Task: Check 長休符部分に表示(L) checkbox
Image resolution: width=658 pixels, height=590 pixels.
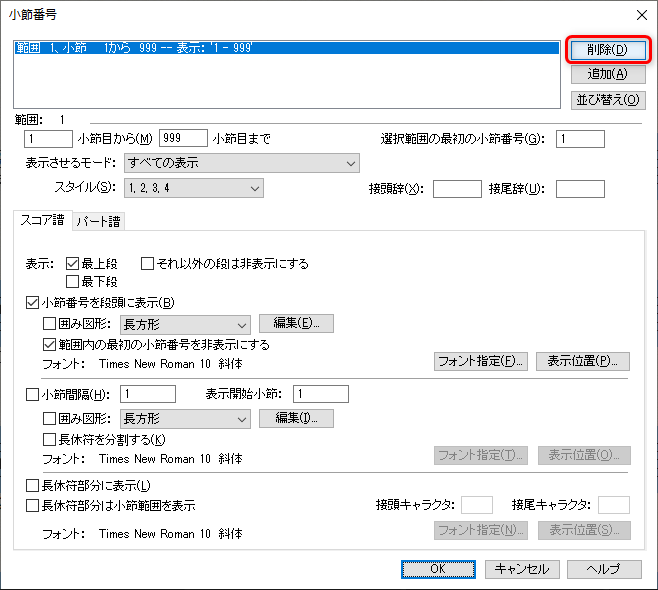Action: coord(32,486)
